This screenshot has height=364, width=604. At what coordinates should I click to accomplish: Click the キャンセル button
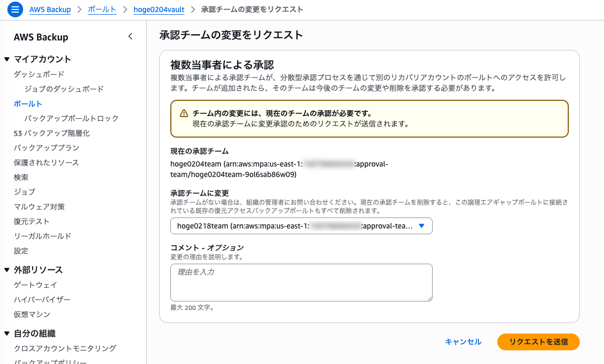tap(463, 342)
